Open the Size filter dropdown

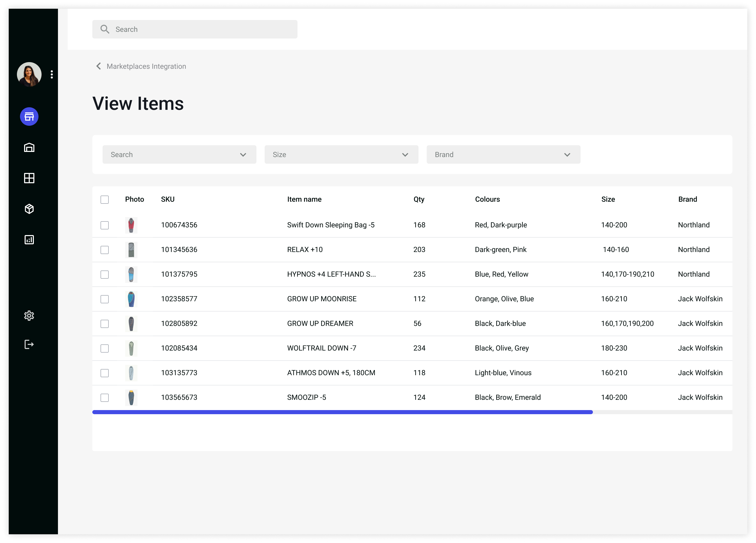[341, 155]
